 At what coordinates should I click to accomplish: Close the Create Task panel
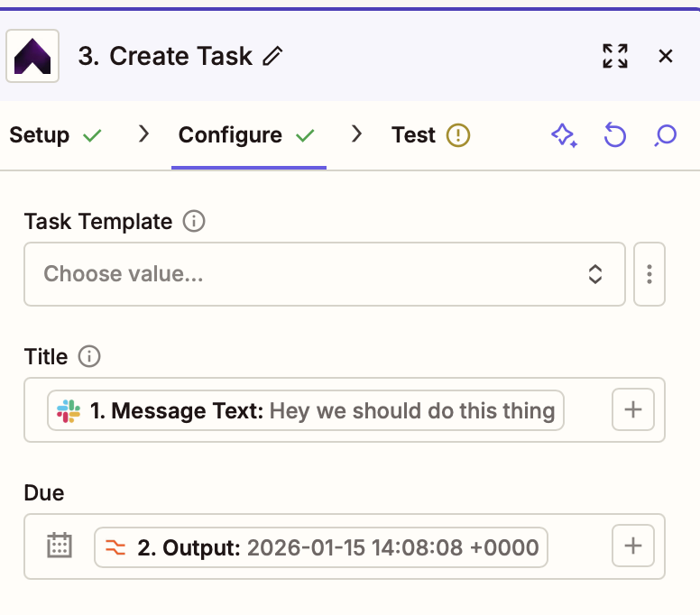pos(666,56)
